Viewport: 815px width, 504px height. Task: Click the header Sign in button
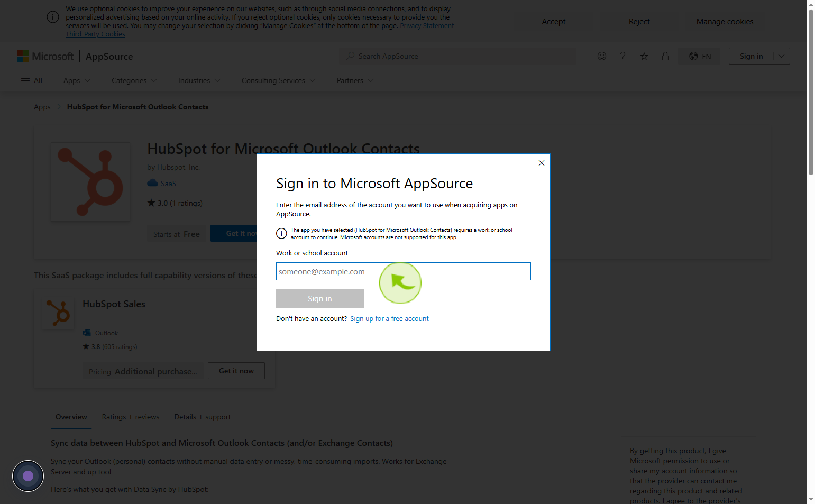751,56
